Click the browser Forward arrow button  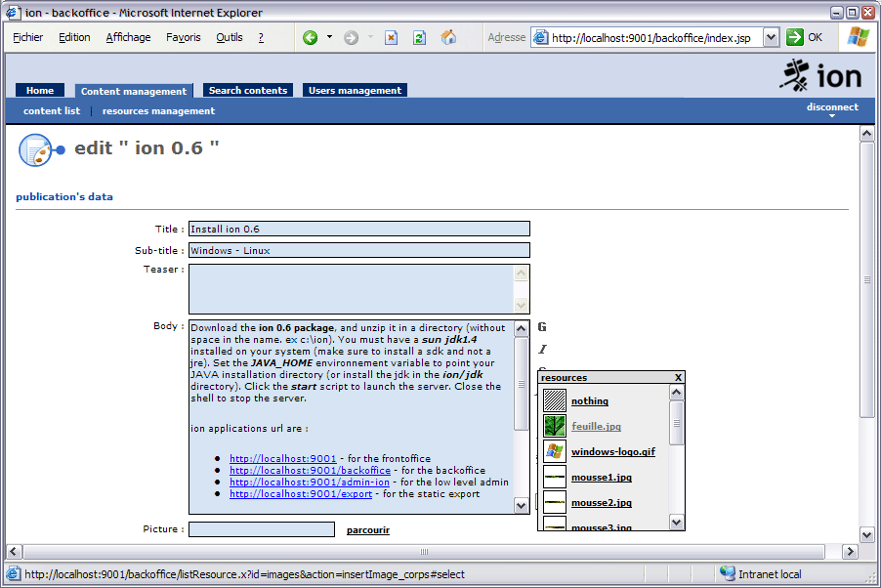click(x=352, y=38)
